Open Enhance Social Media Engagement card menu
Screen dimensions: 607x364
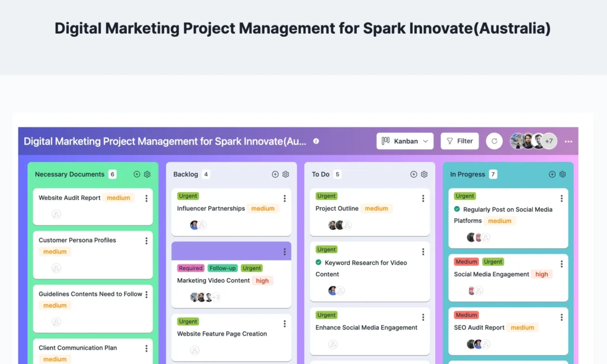click(x=423, y=317)
